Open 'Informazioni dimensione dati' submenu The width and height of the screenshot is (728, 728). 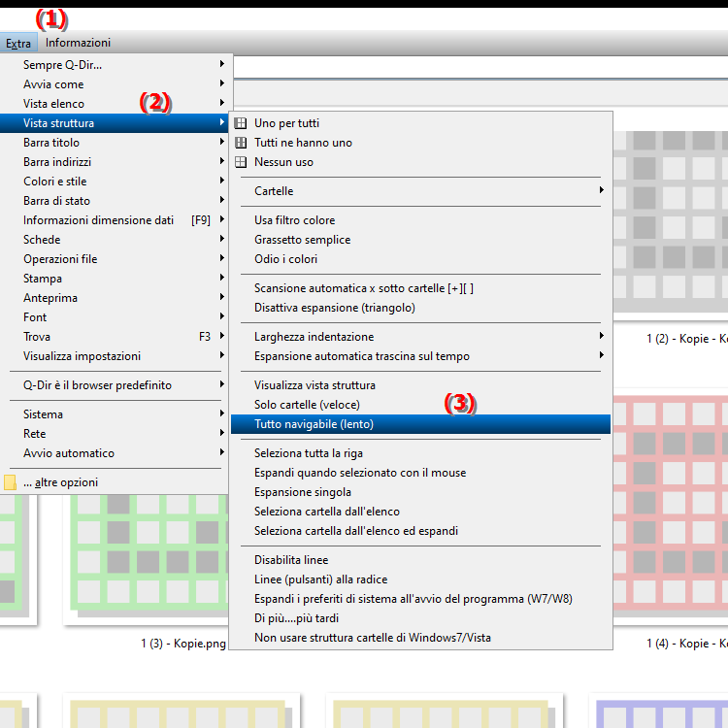click(114, 220)
